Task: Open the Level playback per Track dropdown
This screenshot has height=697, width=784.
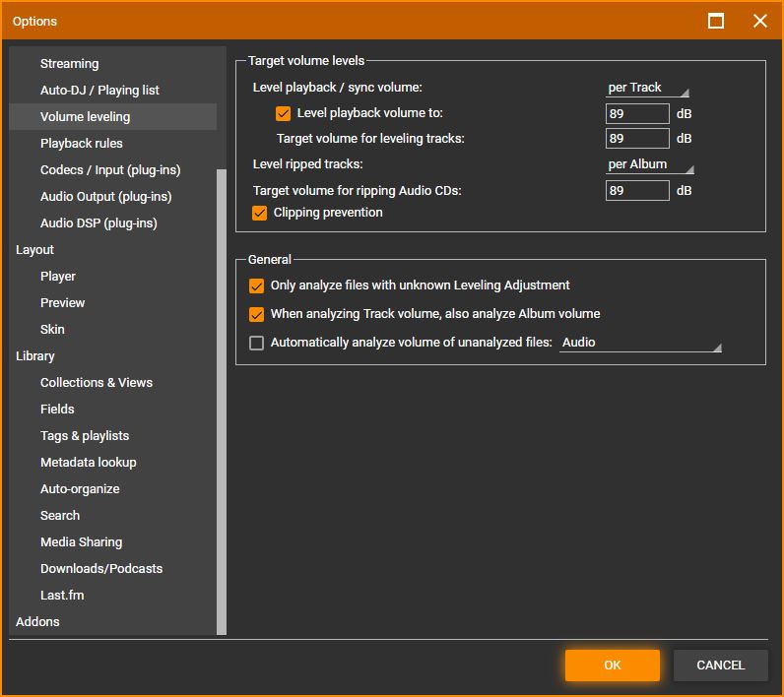Action: (x=647, y=88)
